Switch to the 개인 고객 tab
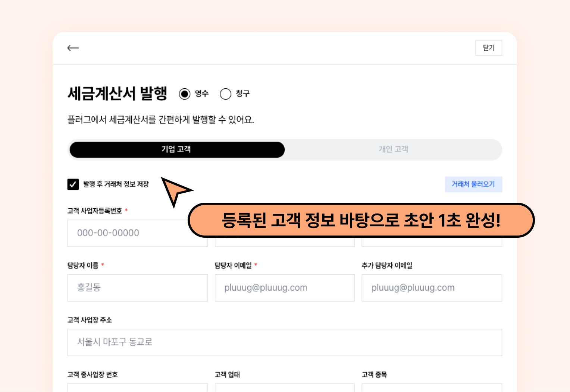Viewport: 570px width, 392px height. [393, 149]
